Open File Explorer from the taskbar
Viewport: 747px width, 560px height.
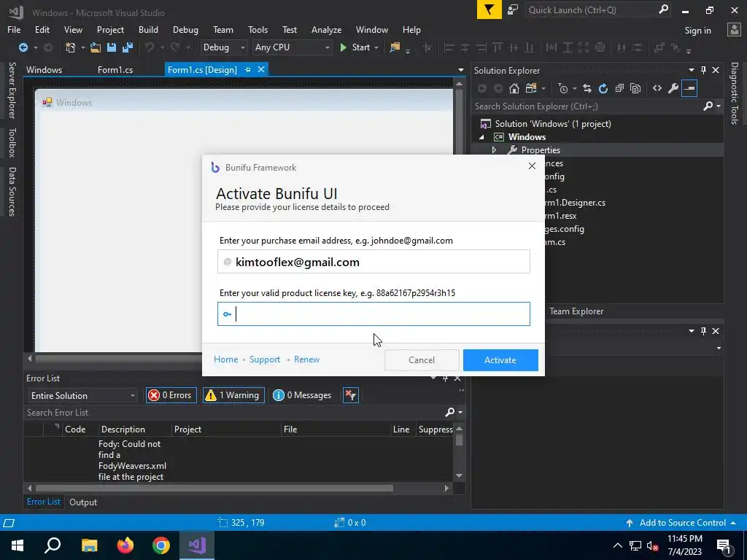click(90, 545)
